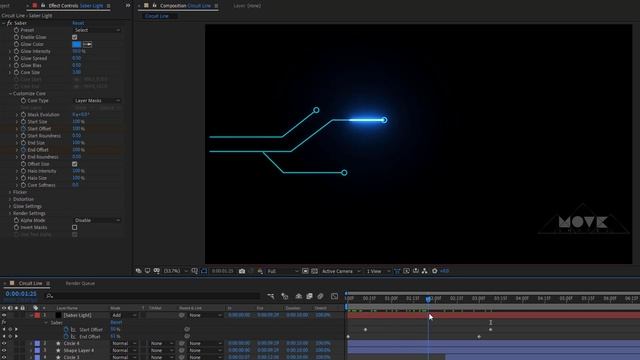The width and height of the screenshot is (640, 360).
Task: Hide the Circle 3 layer eye
Action: click(4, 358)
